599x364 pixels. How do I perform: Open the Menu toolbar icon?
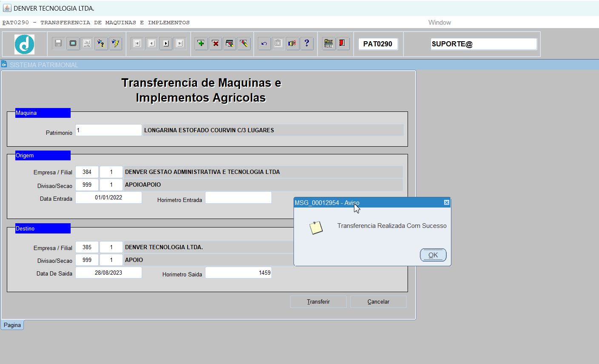[329, 43]
